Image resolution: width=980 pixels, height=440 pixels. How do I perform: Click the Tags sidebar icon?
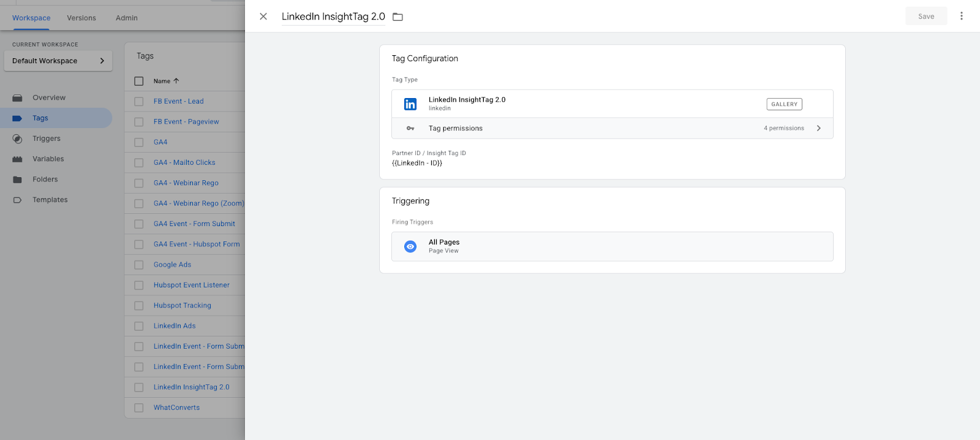pos(17,118)
